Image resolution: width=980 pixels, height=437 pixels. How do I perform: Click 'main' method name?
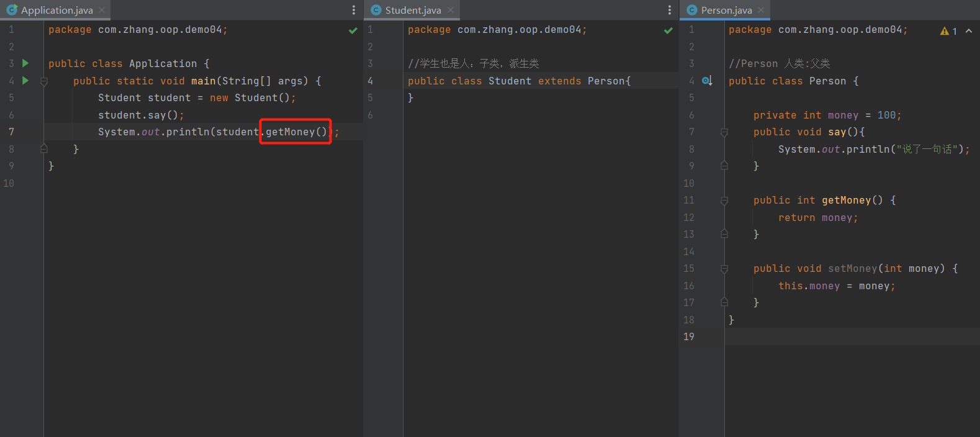point(204,81)
